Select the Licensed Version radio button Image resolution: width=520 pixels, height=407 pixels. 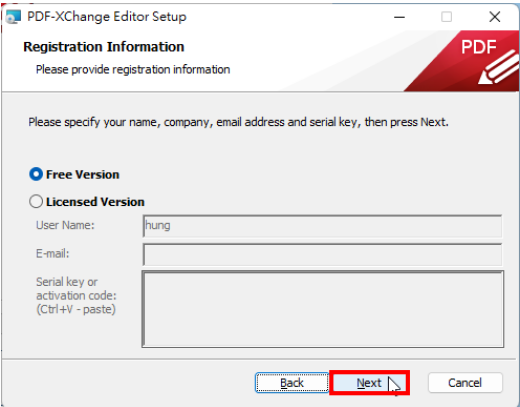[x=36, y=201]
